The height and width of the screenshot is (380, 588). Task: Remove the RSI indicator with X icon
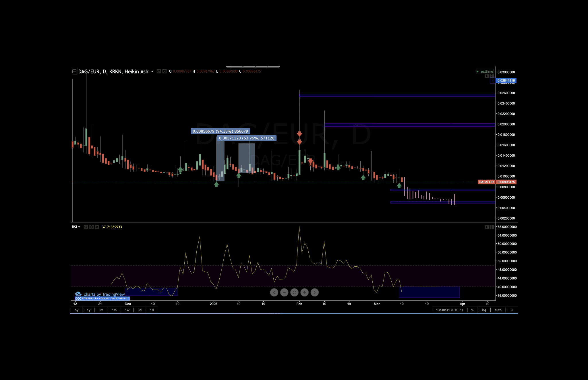tap(97, 227)
